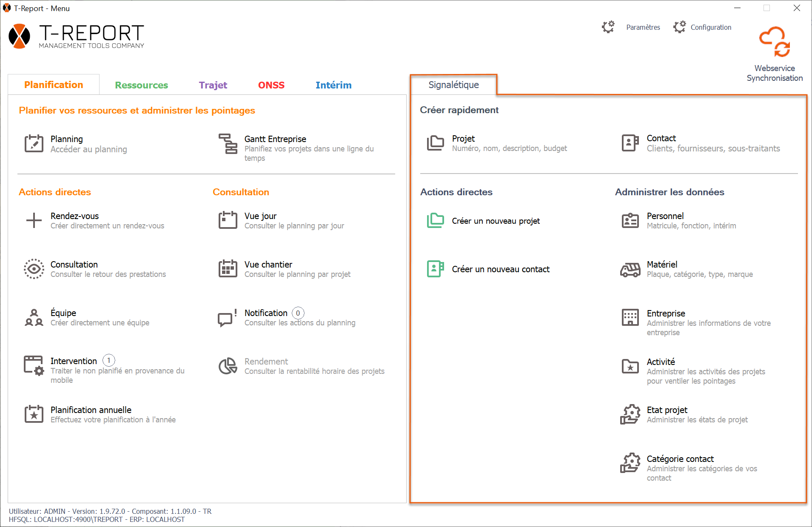Image resolution: width=812 pixels, height=527 pixels.
Task: Go to the Trajet tab
Action: coord(213,85)
